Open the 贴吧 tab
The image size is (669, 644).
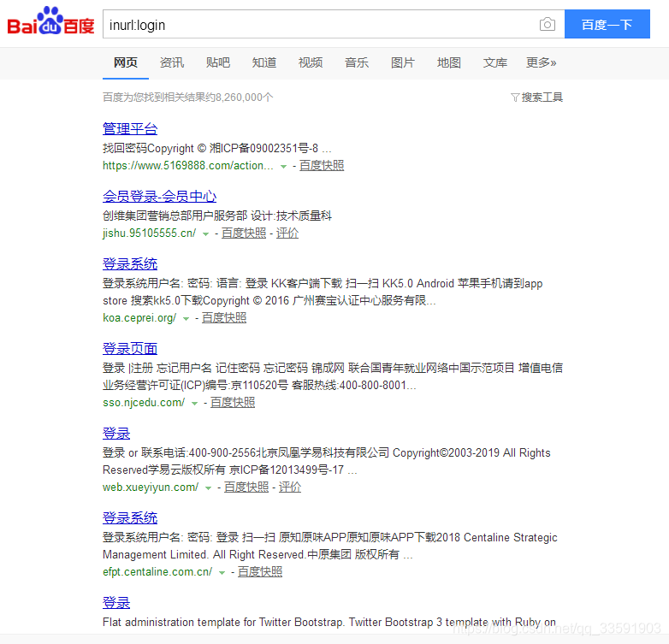click(218, 62)
